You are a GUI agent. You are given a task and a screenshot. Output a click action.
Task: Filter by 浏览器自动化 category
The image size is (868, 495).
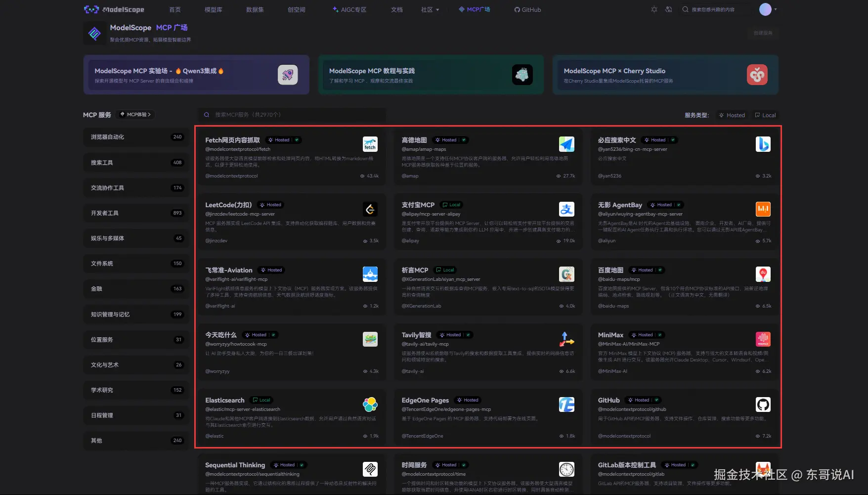pyautogui.click(x=136, y=137)
